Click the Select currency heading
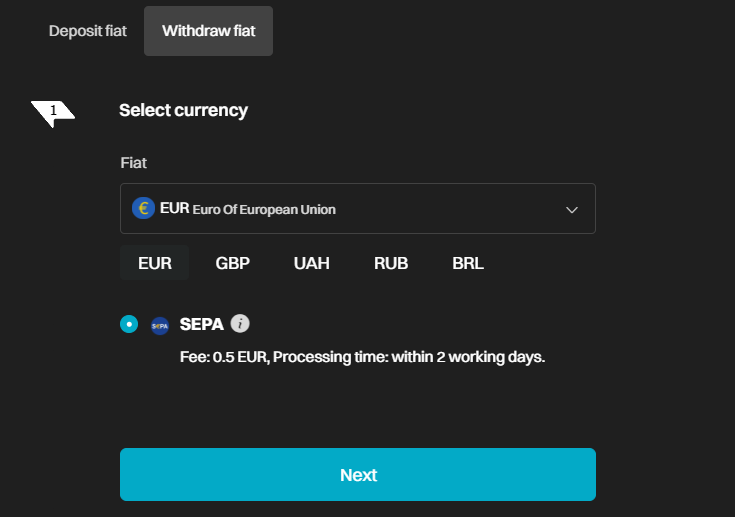Screen dimensions: 735x517 (183, 111)
